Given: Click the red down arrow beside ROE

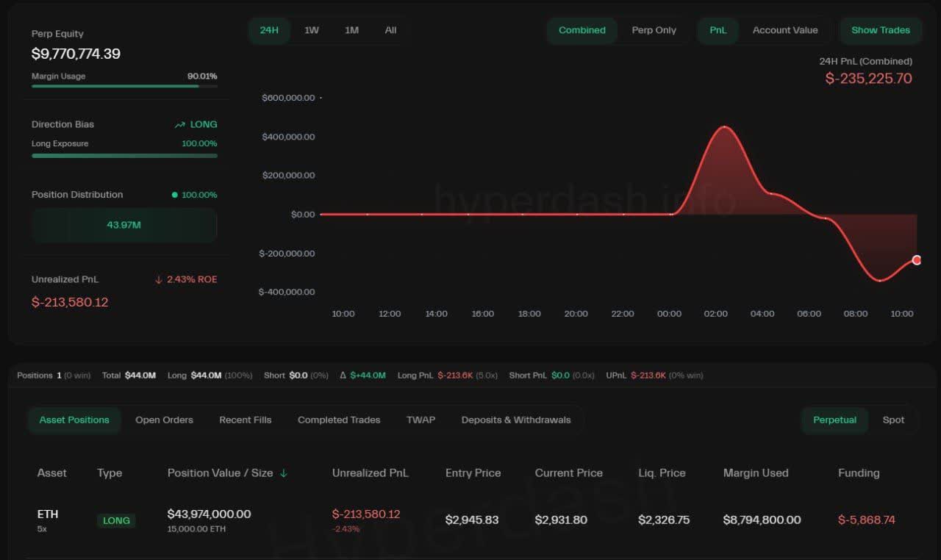Looking at the screenshot, I should [158, 280].
